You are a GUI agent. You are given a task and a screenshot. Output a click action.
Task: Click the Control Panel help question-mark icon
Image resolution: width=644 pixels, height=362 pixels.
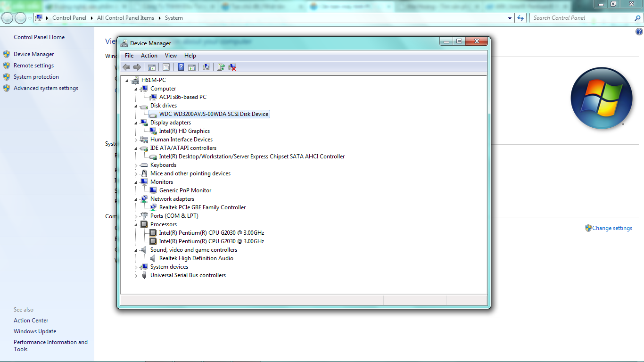click(639, 32)
